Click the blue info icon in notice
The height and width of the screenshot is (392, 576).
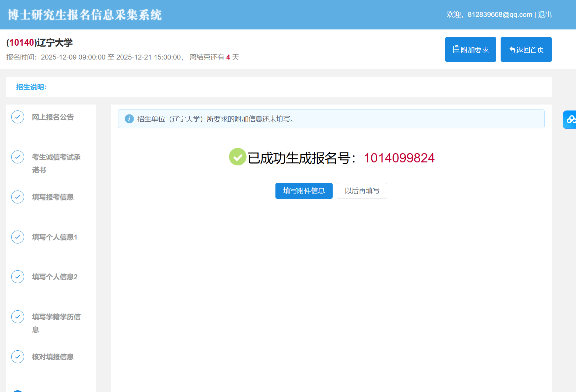point(129,119)
